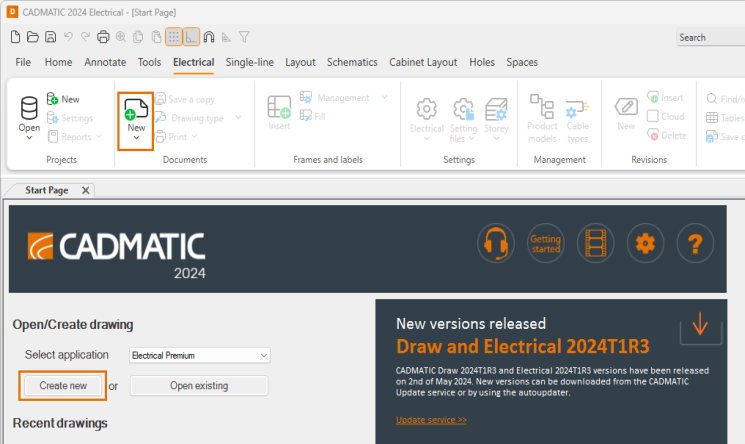The image size is (745, 444).
Task: Open the video tutorials film icon
Action: [595, 241]
